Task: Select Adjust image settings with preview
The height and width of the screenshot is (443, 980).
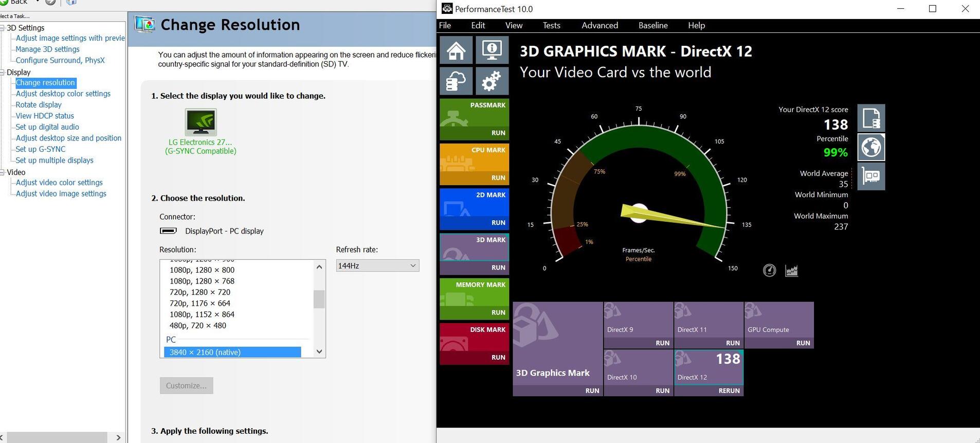Action: [x=70, y=38]
